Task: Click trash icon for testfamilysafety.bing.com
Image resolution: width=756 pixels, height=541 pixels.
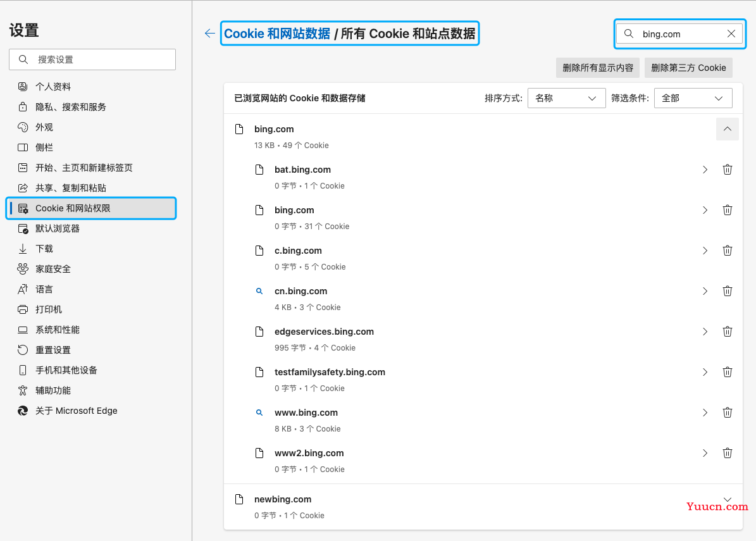Action: click(x=728, y=372)
